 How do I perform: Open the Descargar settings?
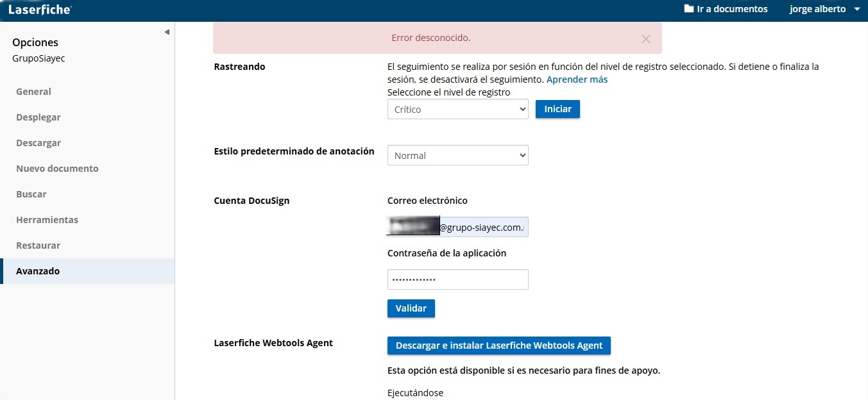coord(38,143)
